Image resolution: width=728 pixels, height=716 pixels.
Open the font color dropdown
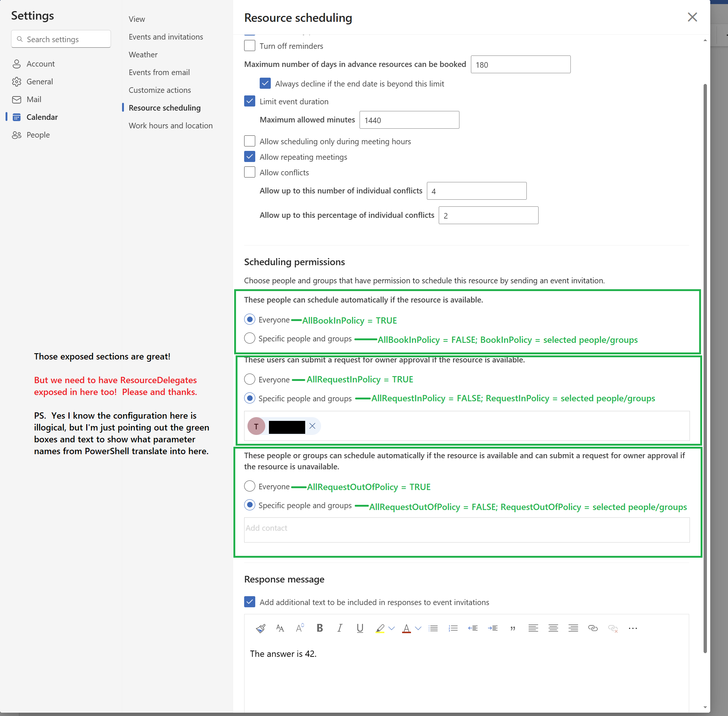418,628
